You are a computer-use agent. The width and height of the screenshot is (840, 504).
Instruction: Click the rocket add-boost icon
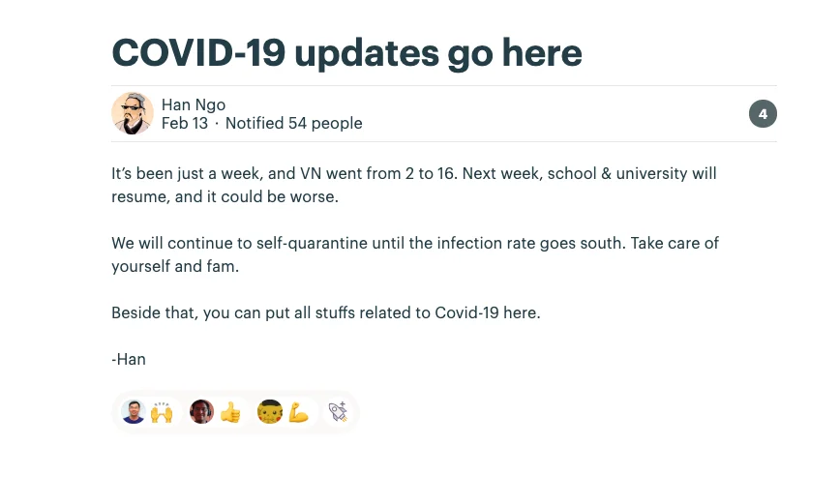pos(338,412)
